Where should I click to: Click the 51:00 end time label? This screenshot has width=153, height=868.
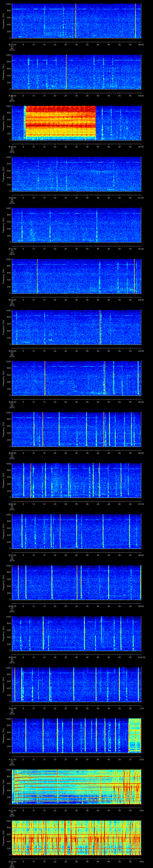pos(141,198)
